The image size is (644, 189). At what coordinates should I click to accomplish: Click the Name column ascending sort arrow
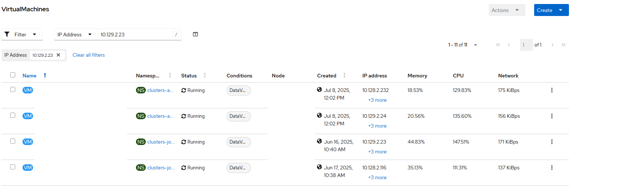pos(45,75)
